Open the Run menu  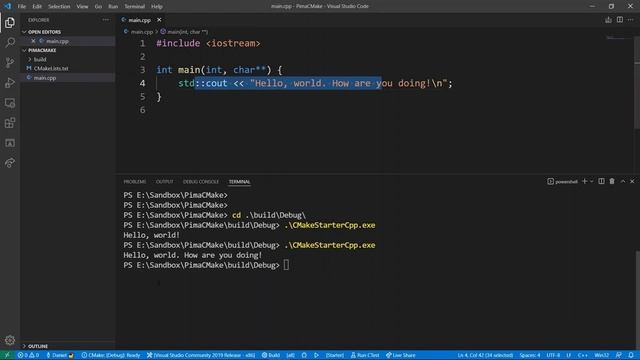tap(113, 6)
